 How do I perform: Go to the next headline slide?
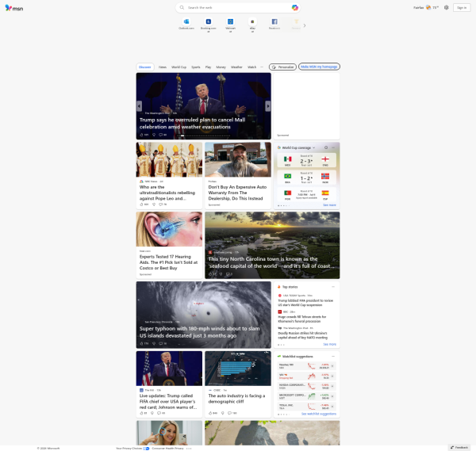coord(268,106)
